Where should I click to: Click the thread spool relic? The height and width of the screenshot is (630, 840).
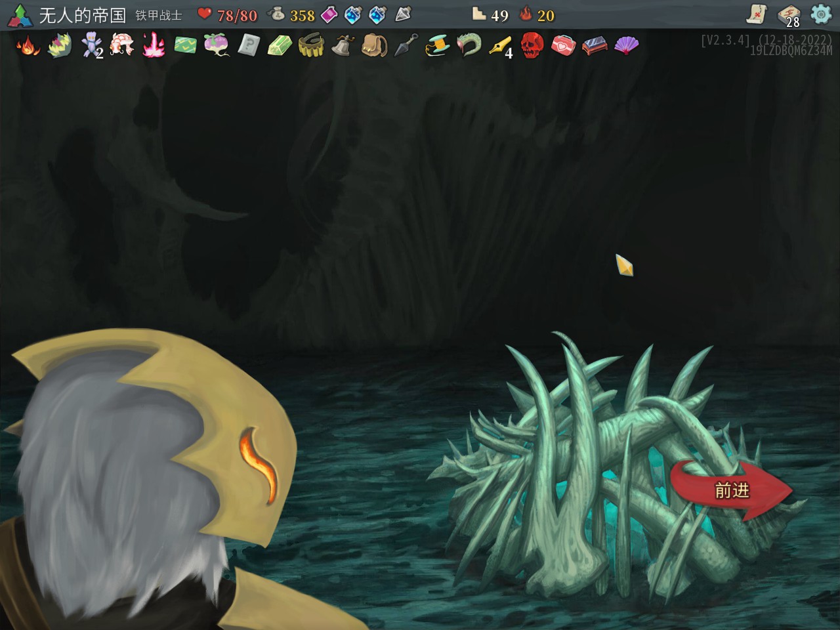(x=437, y=45)
